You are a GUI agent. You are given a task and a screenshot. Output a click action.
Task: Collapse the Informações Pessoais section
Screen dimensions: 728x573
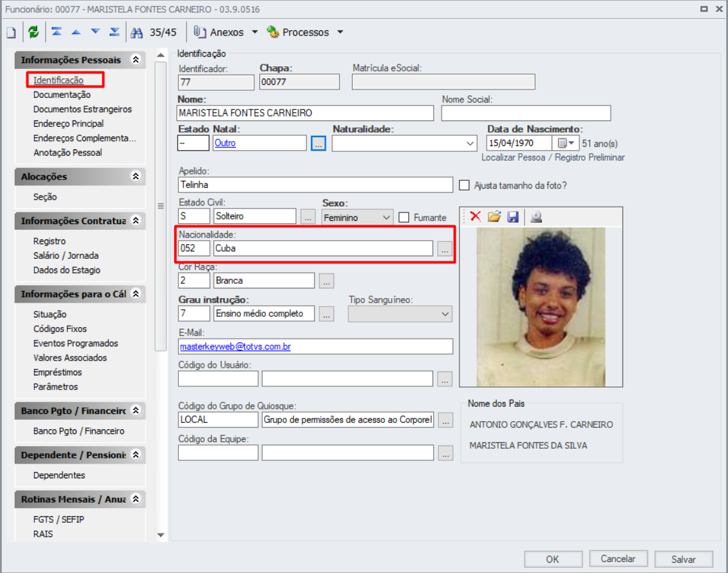[136, 59]
